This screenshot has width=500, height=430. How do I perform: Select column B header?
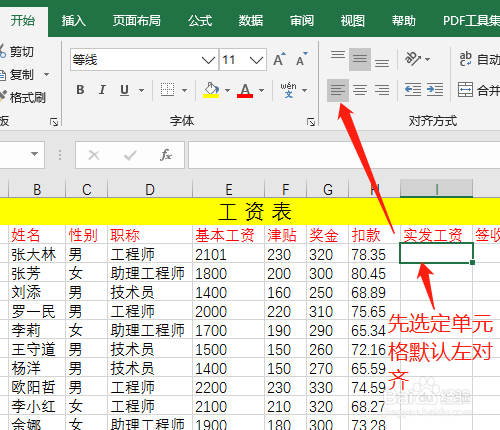(x=37, y=189)
